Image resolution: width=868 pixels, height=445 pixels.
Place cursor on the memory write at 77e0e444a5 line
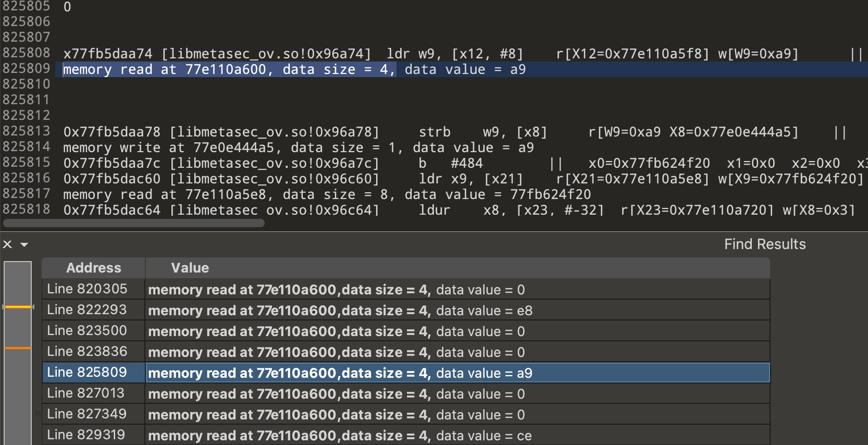(x=298, y=148)
